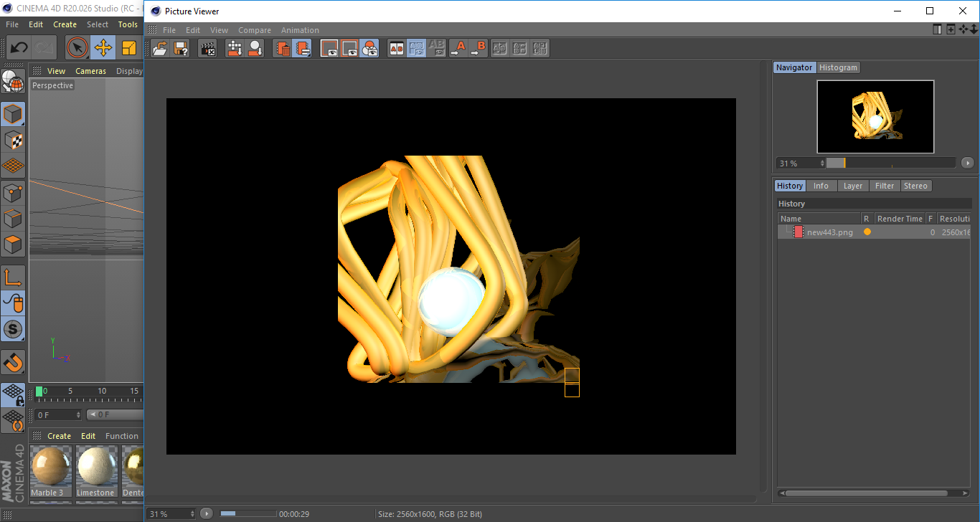Viewport: 980px width, 522px height.
Task: Open the Compare menu
Action: [255, 30]
